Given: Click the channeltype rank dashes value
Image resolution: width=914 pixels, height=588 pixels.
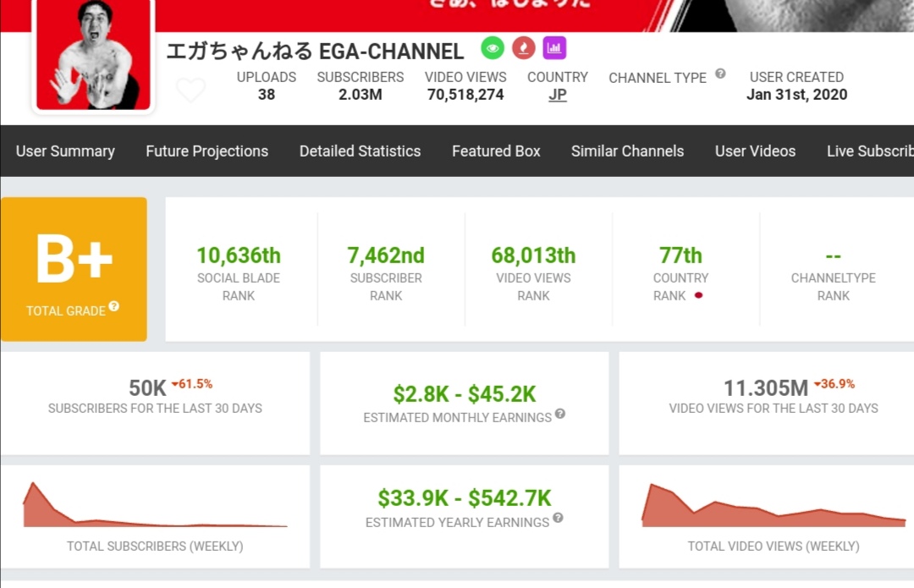Looking at the screenshot, I should tap(833, 256).
